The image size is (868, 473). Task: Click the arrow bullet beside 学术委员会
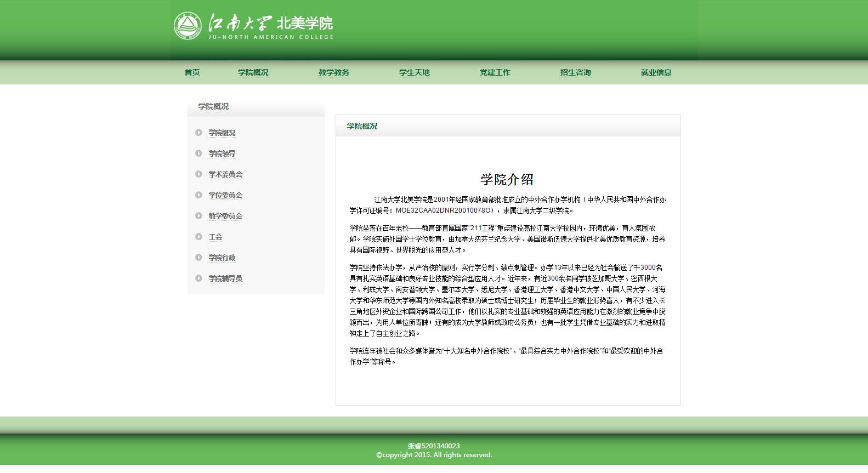[x=198, y=174]
